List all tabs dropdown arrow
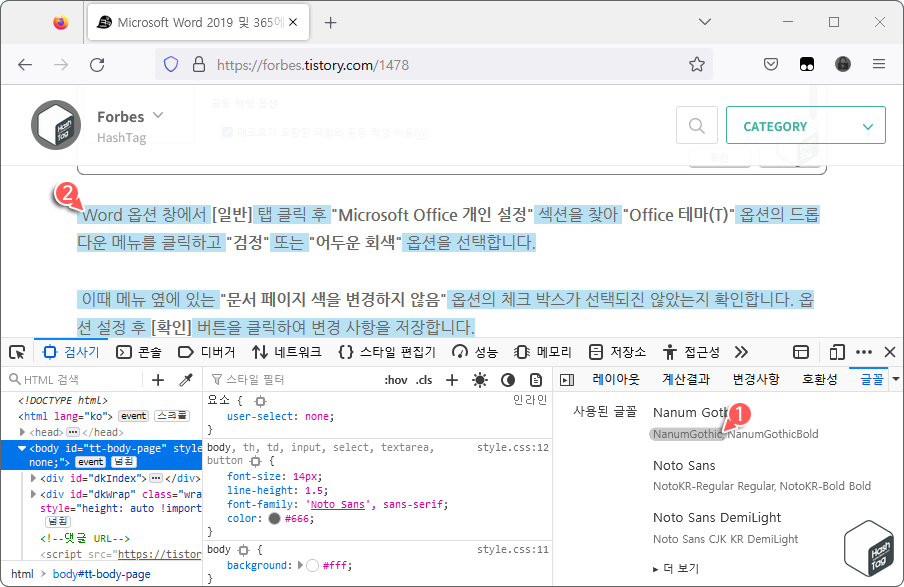 click(705, 22)
